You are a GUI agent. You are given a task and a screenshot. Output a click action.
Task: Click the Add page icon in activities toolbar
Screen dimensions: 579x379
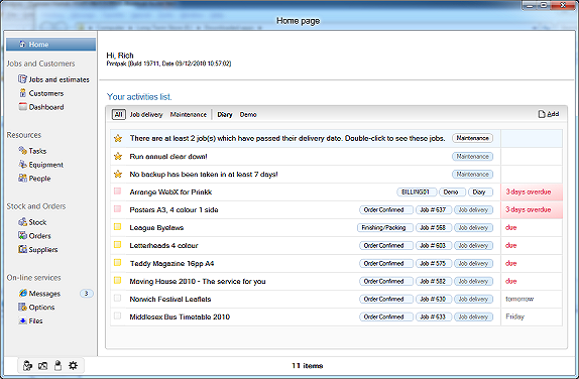[542, 114]
